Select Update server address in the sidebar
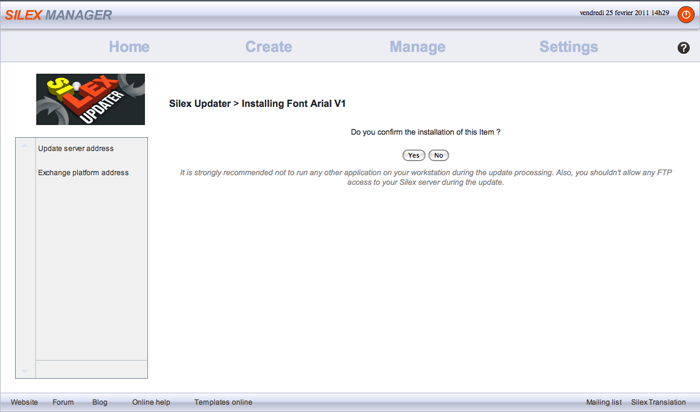This screenshot has height=412, width=700. [x=76, y=149]
